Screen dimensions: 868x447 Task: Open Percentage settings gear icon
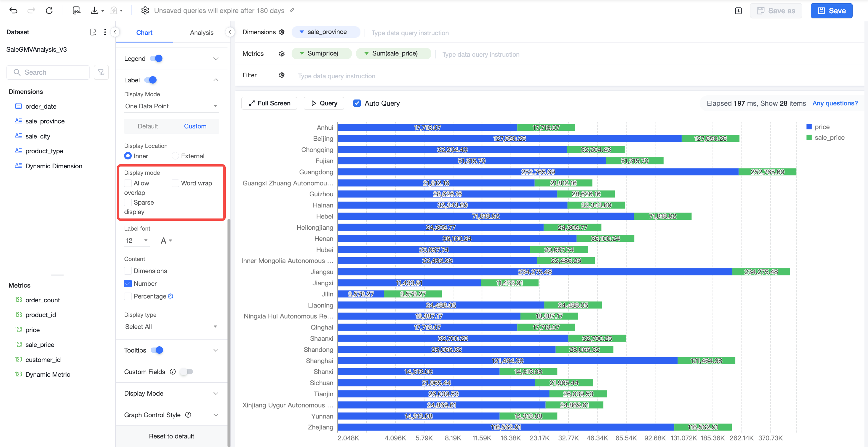click(170, 296)
